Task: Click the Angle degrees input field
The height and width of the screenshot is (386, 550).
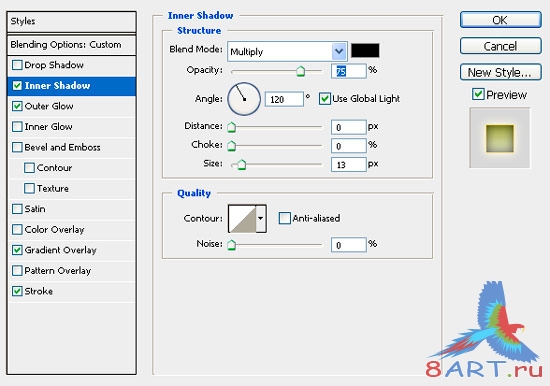Action: pyautogui.click(x=284, y=99)
